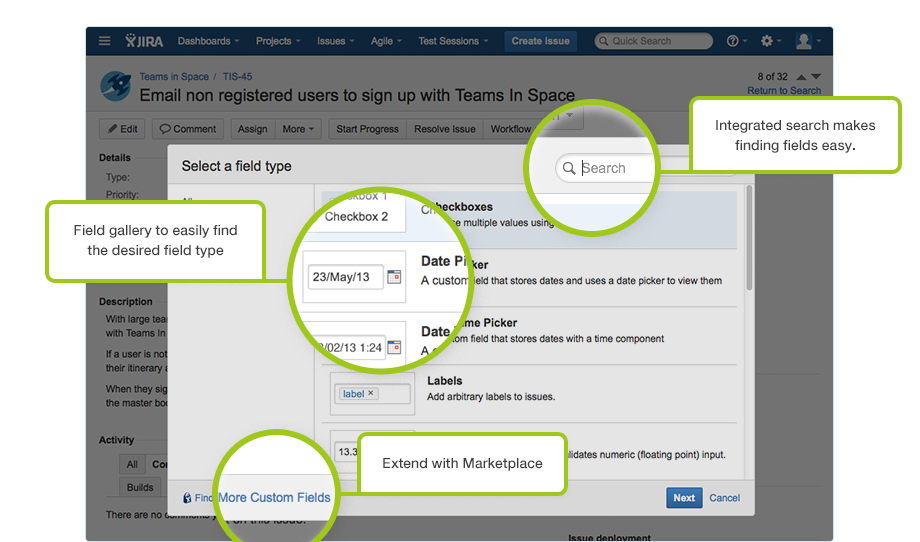
Task: Go to next issue with down arrow
Action: pos(816,77)
